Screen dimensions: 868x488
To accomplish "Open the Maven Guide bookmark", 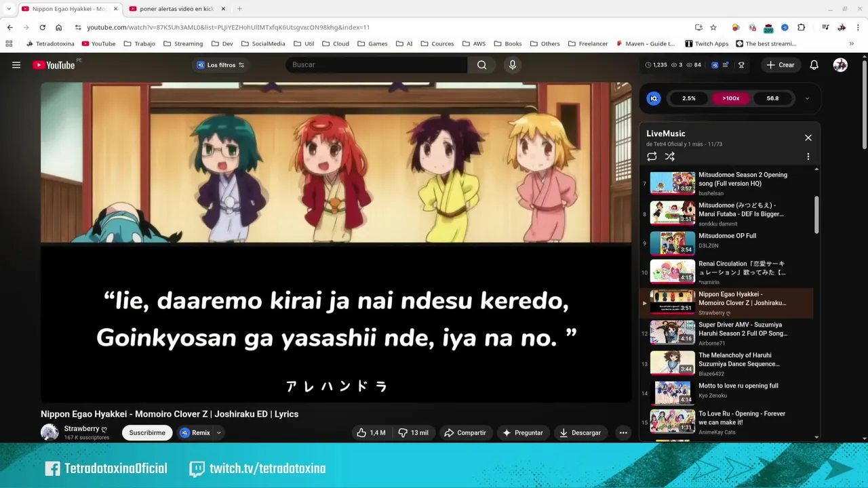I will [646, 43].
